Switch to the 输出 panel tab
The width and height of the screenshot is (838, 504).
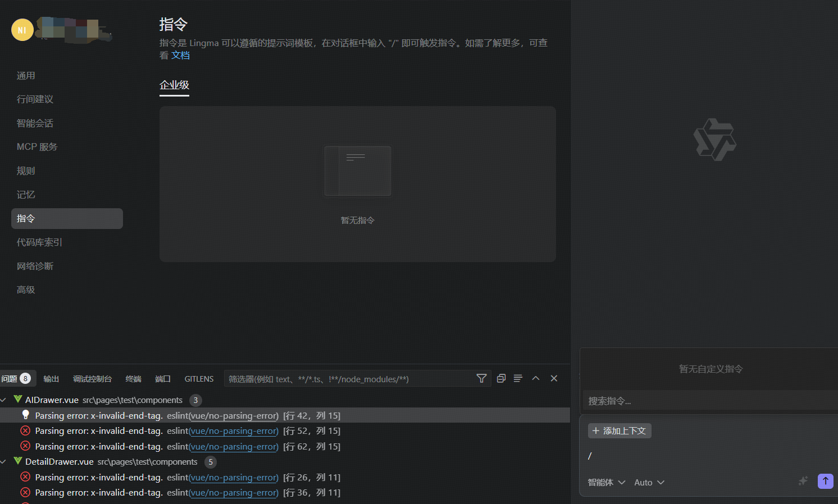click(x=51, y=379)
